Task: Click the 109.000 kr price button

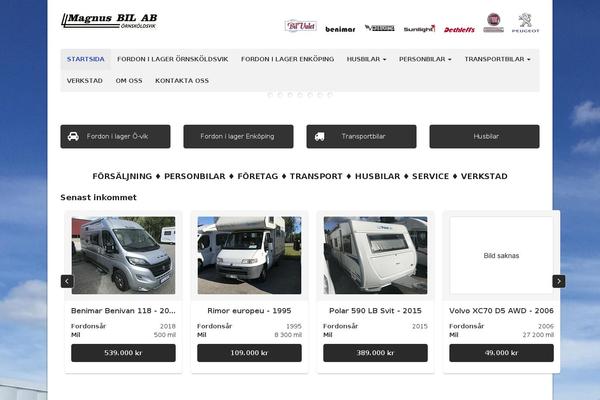Action: pyautogui.click(x=249, y=353)
